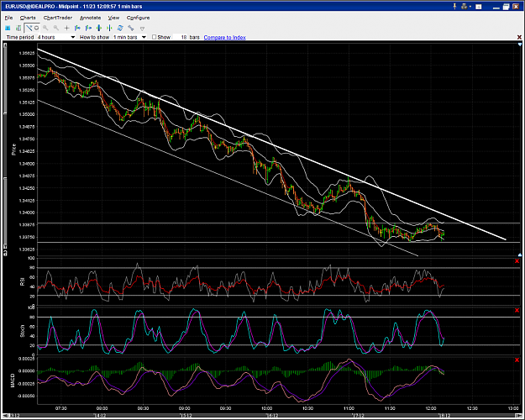Open the ChartTrader menu
Image resolution: width=525 pixels, height=420 pixels.
click(x=58, y=18)
